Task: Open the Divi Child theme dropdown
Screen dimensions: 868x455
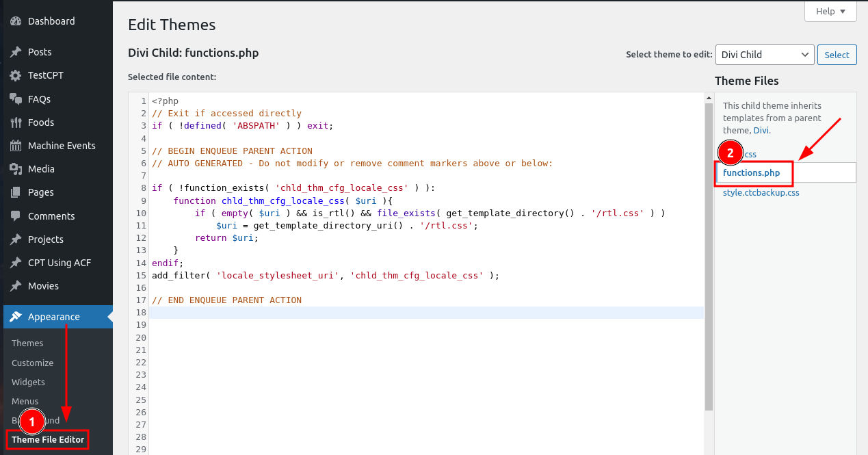Action: 764,55
